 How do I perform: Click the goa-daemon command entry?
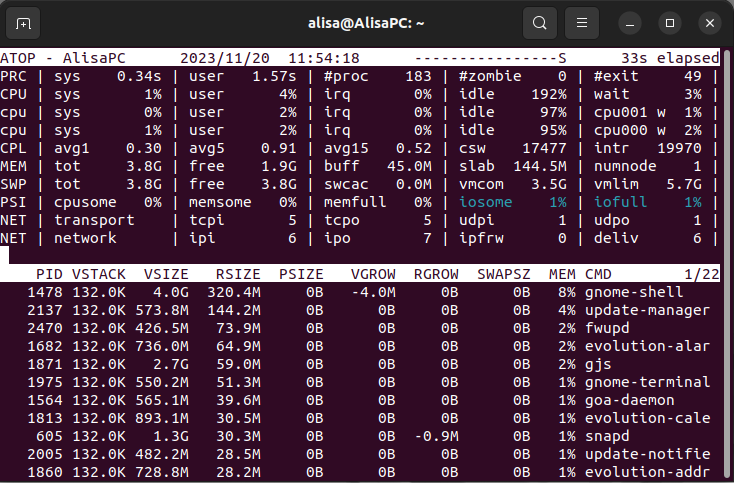(630, 400)
